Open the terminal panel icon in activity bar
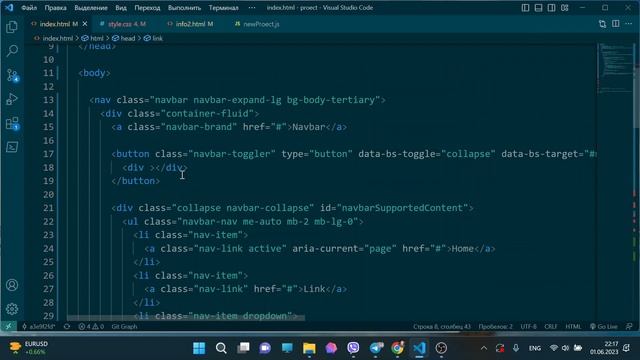640x360 pixels. (x=12, y=147)
